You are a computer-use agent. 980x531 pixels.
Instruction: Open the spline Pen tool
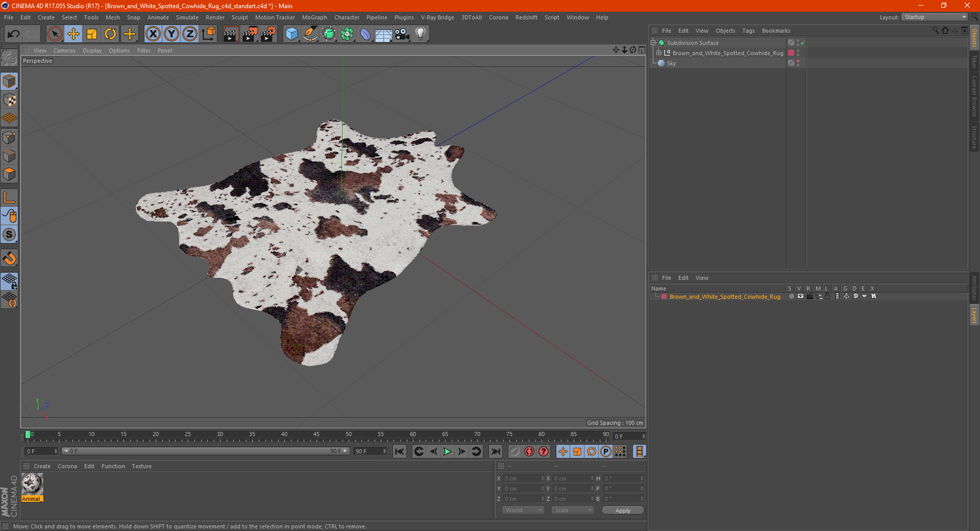pos(310,34)
